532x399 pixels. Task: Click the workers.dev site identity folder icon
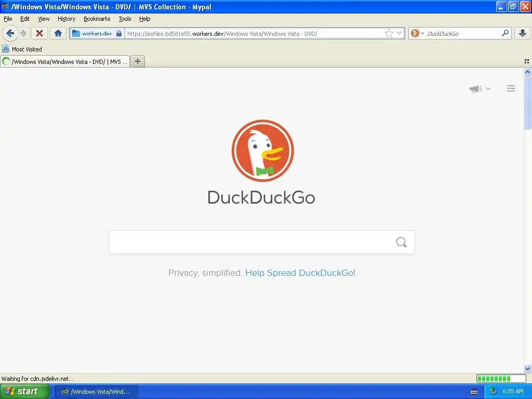tap(76, 33)
